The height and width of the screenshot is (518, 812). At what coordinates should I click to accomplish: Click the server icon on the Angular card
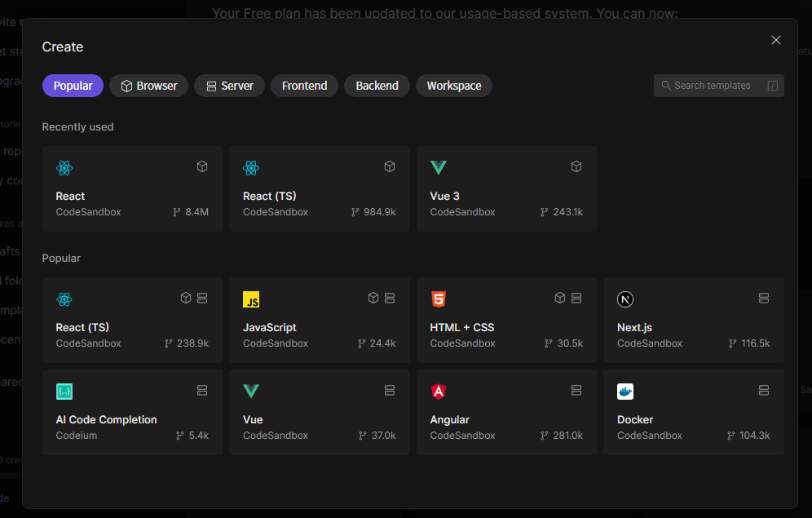point(576,390)
